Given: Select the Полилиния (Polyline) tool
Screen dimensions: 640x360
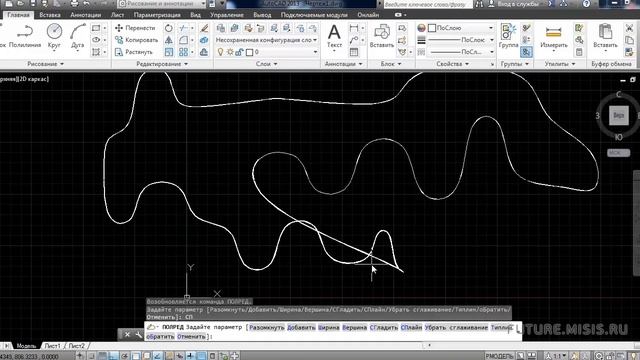Looking at the screenshot, I should tap(25, 36).
